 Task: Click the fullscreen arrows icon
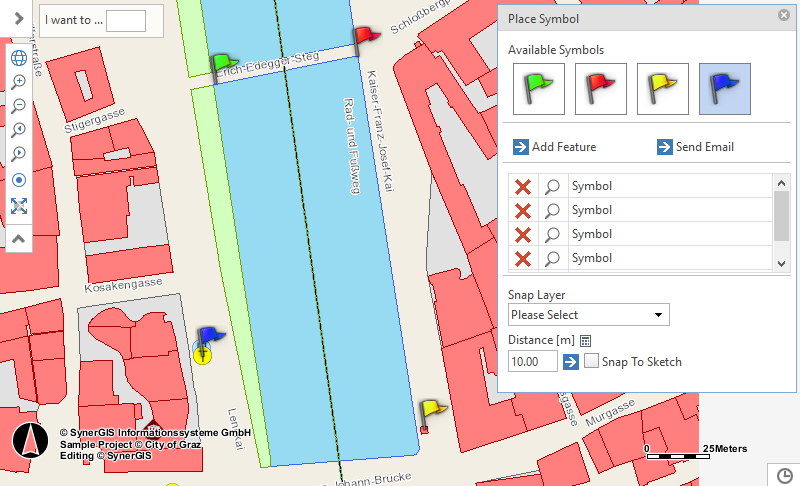18,206
